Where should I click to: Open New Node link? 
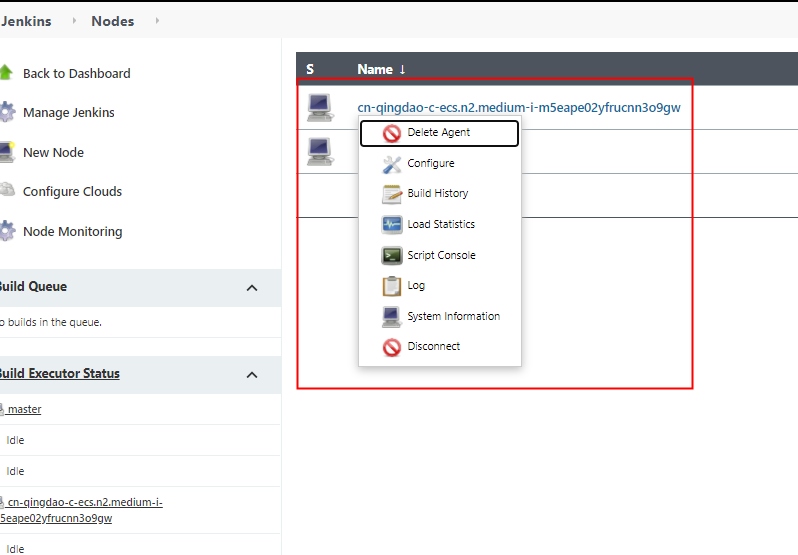[x=53, y=152]
